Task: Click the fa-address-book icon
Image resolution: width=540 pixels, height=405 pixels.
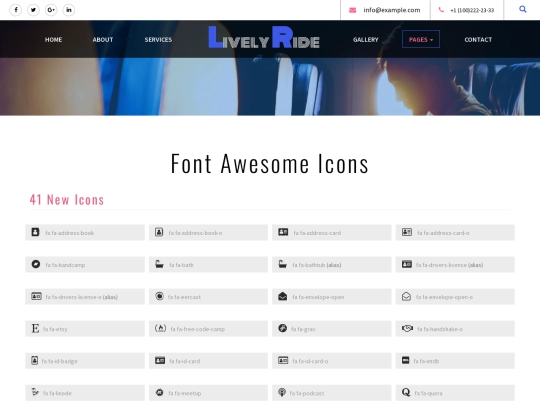Action: tap(35, 232)
